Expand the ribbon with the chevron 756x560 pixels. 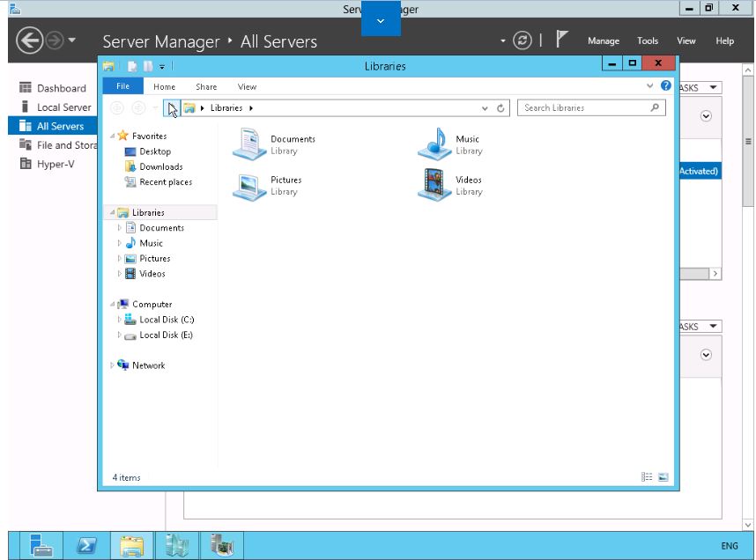649,85
